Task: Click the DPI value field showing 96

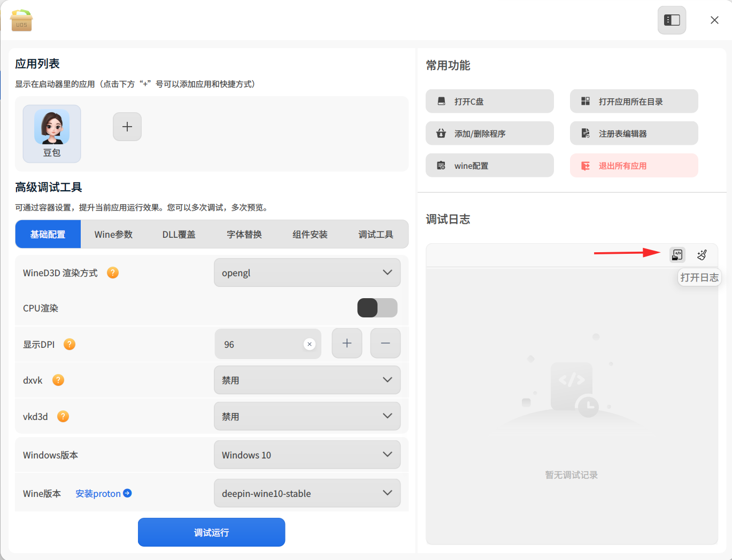Action: pyautogui.click(x=268, y=344)
